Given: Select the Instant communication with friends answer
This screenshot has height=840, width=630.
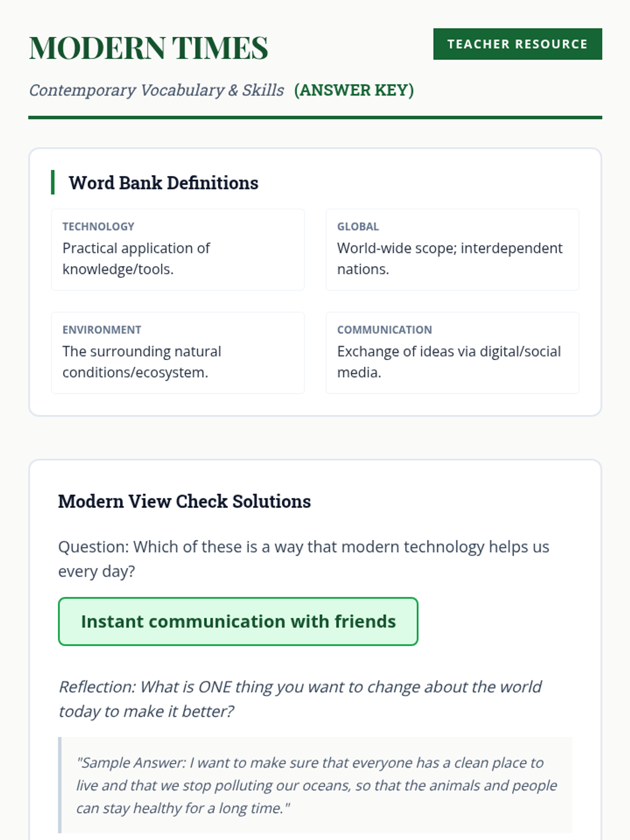Looking at the screenshot, I should [238, 622].
